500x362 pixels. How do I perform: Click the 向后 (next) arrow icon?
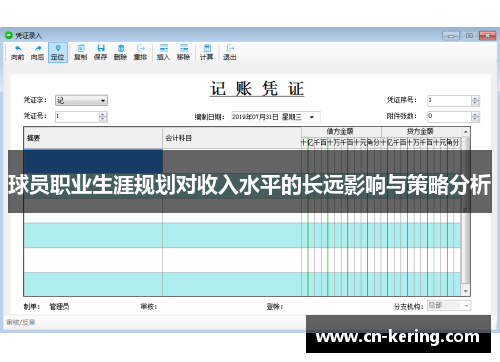pyautogui.click(x=38, y=48)
